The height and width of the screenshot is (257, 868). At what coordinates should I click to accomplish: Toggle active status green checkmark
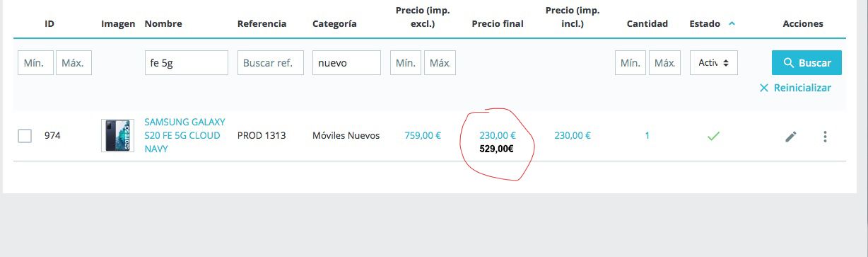[x=713, y=135]
